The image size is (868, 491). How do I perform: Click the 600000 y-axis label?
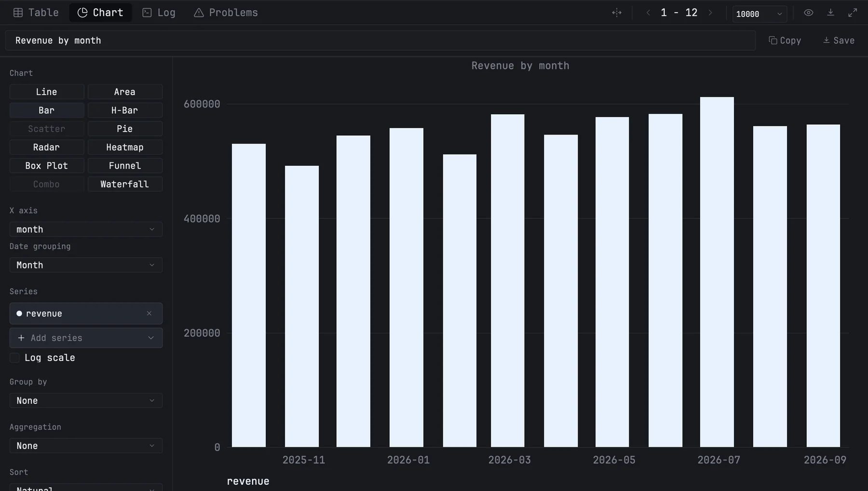(202, 104)
